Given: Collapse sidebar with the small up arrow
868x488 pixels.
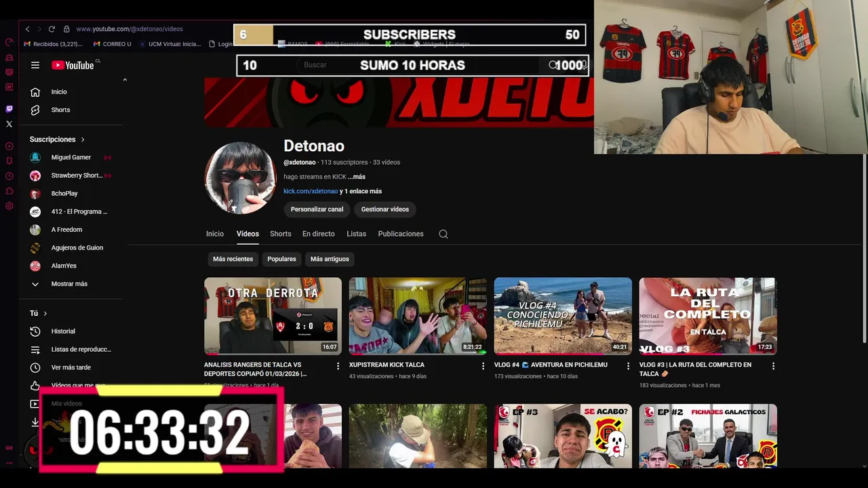Looking at the screenshot, I should pos(125,80).
